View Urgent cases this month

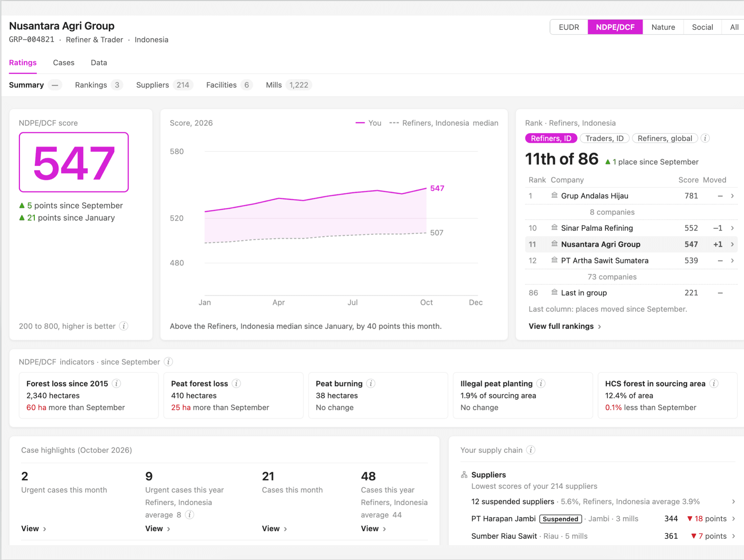33,529
